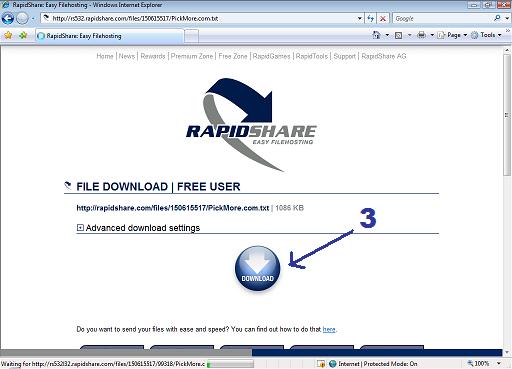Open the Page dropdown menu
Image resolution: width=512 pixels, height=369 pixels.
[452, 35]
